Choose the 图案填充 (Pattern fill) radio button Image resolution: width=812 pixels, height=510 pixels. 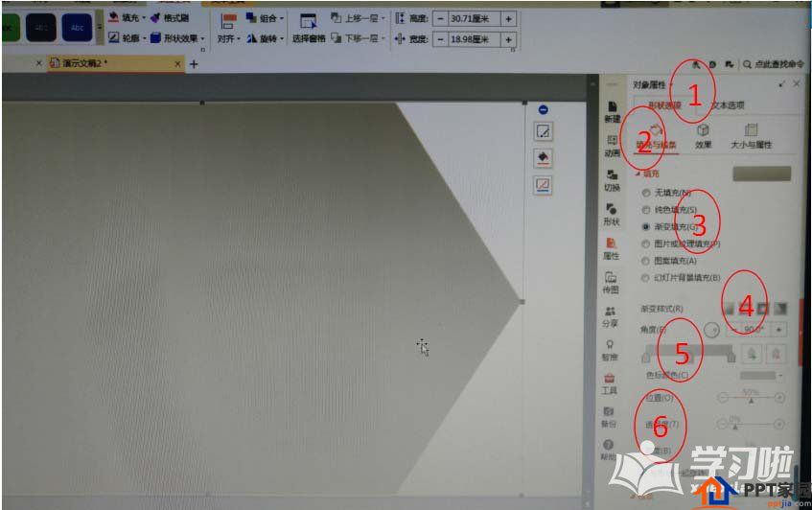pyautogui.click(x=645, y=260)
